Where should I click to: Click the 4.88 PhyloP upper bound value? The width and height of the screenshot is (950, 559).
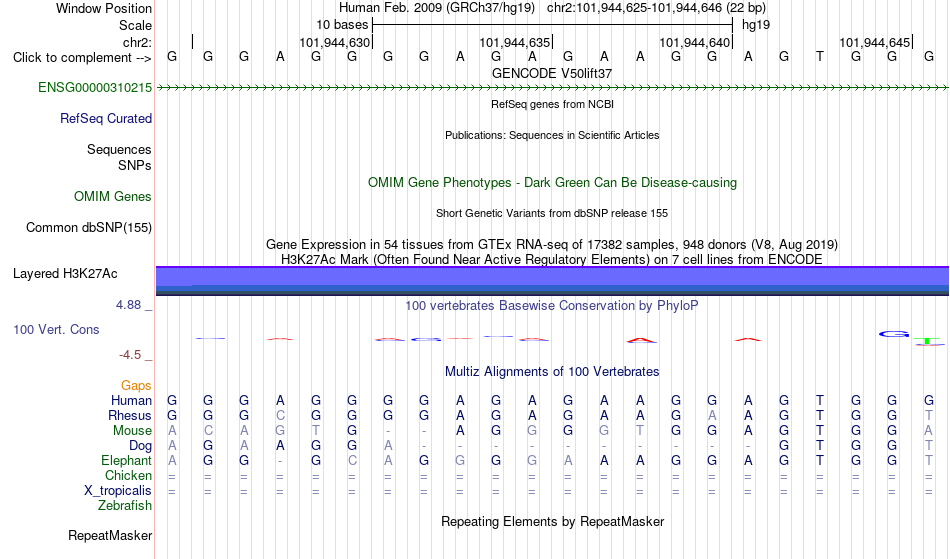[128, 305]
